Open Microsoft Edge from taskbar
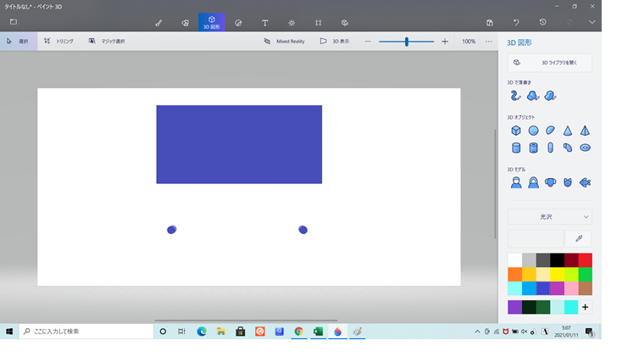This screenshot has height=363, width=644. coord(202,332)
